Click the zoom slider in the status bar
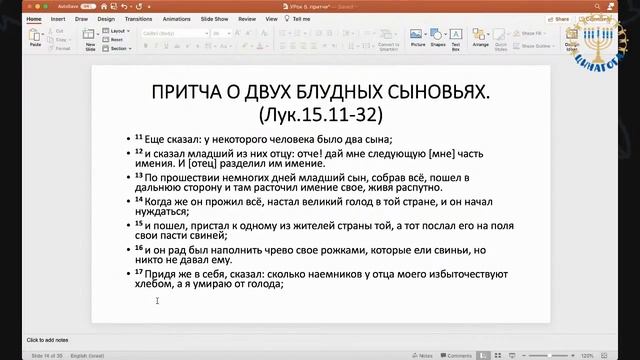Image resolution: width=640 pixels, height=360 pixels. pyautogui.click(x=549, y=356)
